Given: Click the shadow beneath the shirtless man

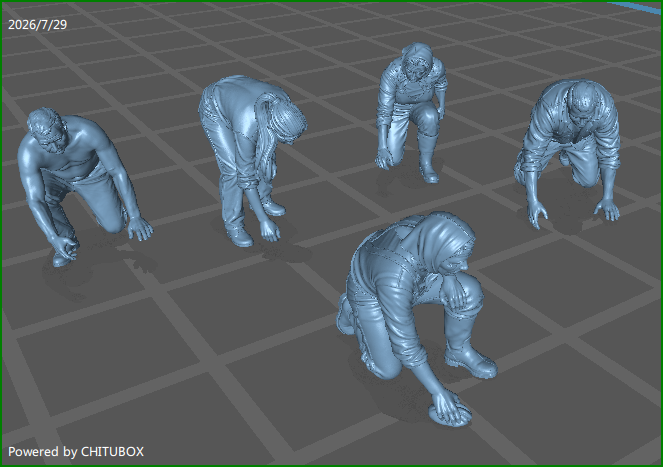Looking at the screenshot, I should click(x=89, y=271).
